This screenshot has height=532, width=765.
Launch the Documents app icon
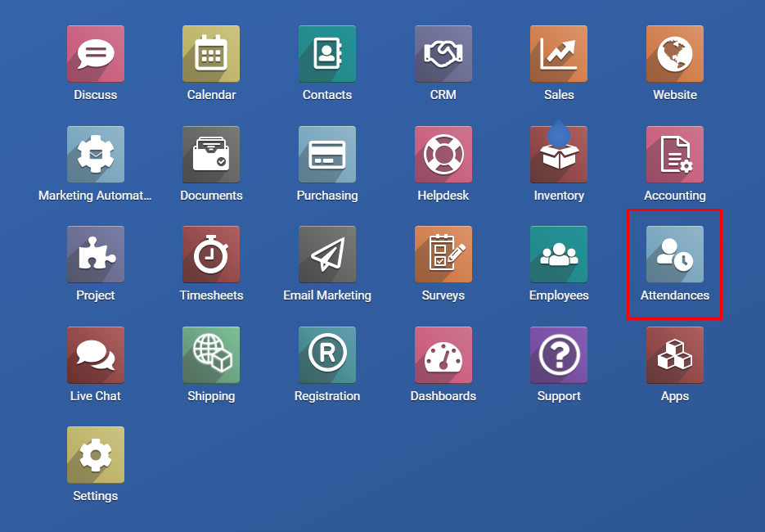[x=211, y=154]
